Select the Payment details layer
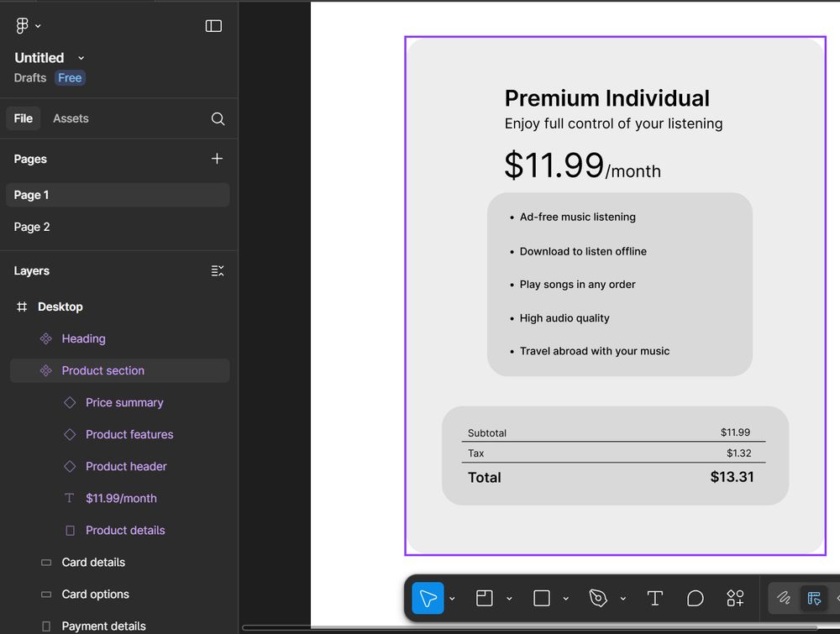The height and width of the screenshot is (634, 840). (119, 626)
